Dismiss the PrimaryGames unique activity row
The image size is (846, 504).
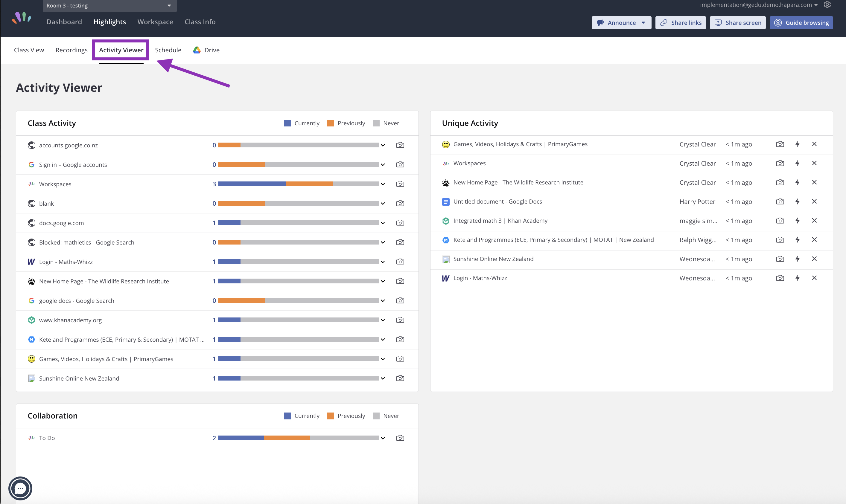tap(814, 144)
